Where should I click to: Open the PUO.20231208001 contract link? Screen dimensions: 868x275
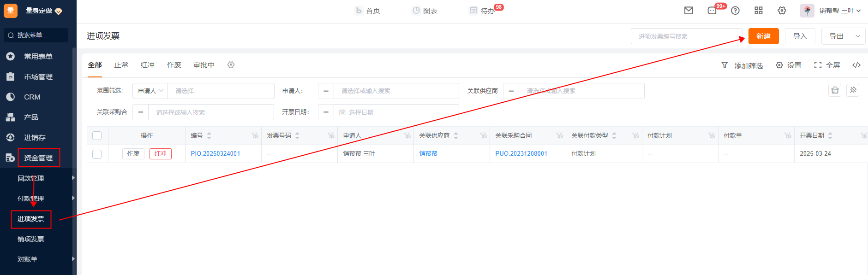[x=521, y=154]
